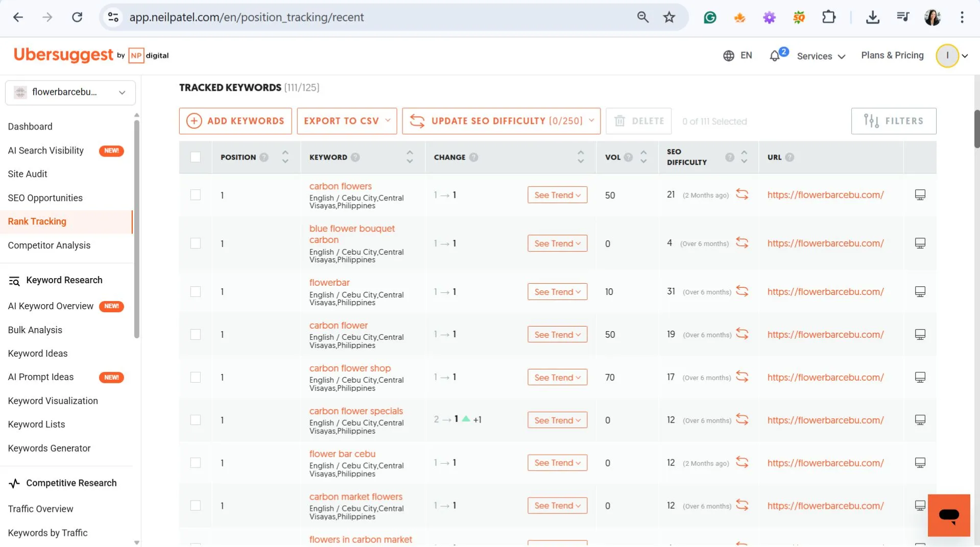Open the Filters button
Image resolution: width=980 pixels, height=547 pixels.
[893, 121]
